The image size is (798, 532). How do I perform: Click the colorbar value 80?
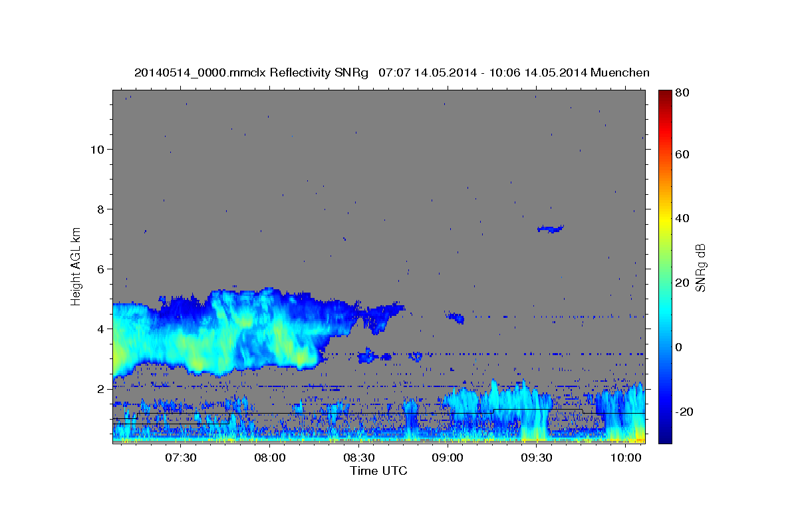click(682, 93)
